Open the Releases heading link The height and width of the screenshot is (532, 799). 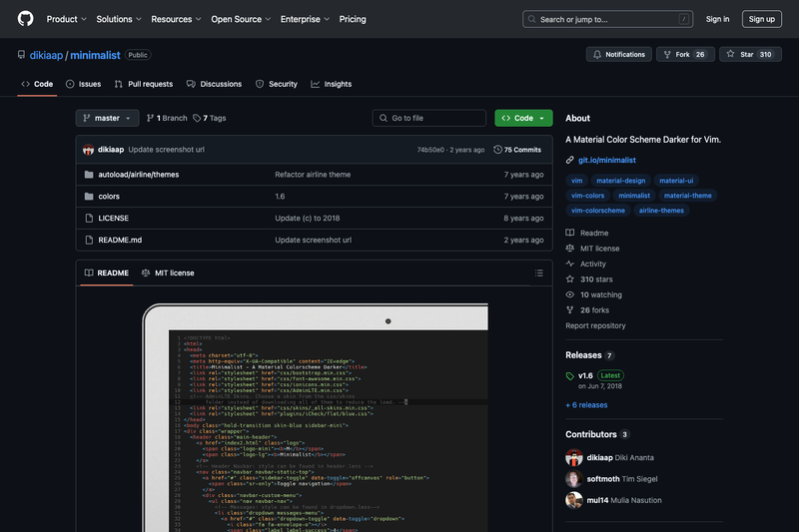pyautogui.click(x=589, y=355)
